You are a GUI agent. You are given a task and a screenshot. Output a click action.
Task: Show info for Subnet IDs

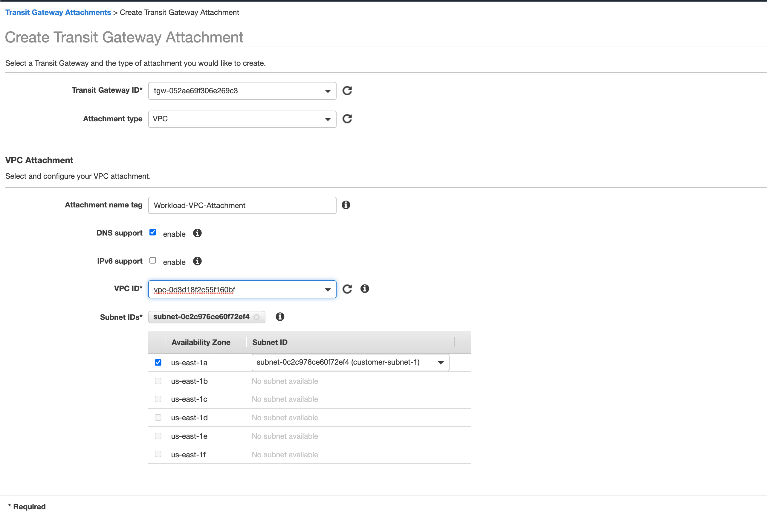coord(280,317)
